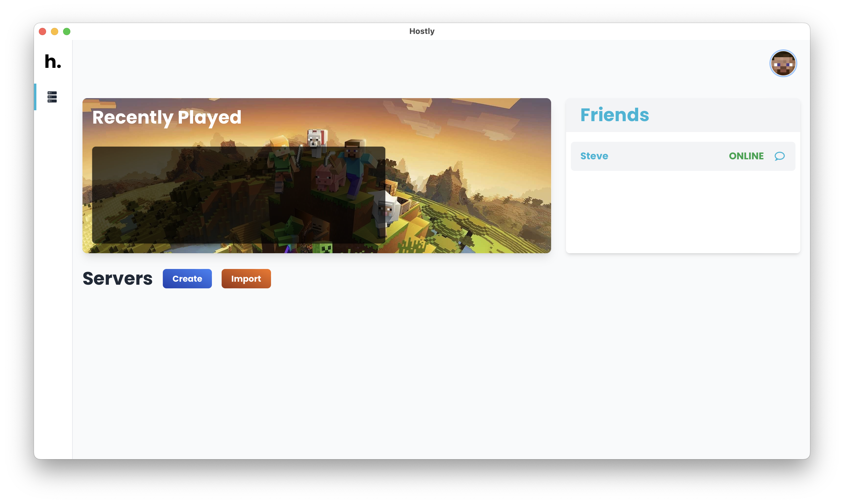Close the Hostly window
This screenshot has width=844, height=504.
[x=42, y=31]
